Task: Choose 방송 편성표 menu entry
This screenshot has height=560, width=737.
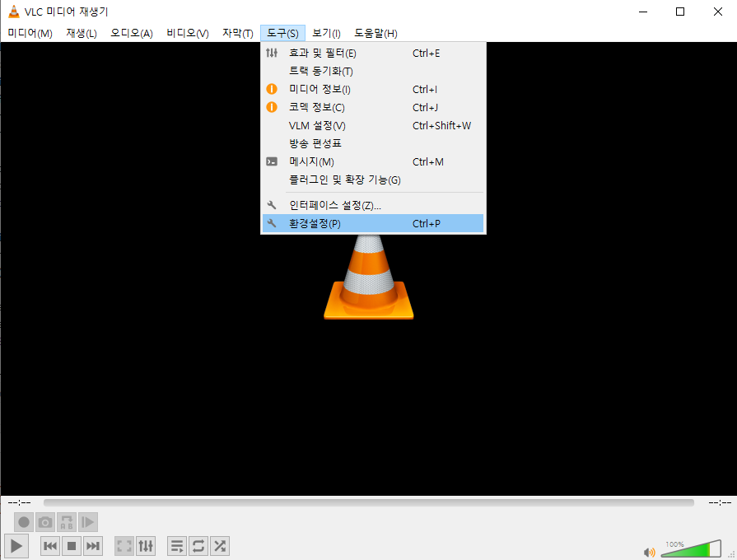Action: tap(373, 143)
